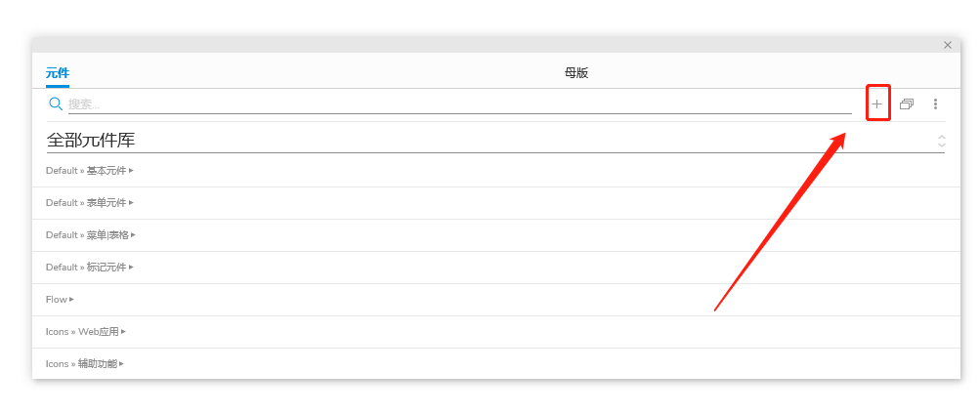Close the panel with the X icon
Screen dimensions: 980x414
click(947, 45)
